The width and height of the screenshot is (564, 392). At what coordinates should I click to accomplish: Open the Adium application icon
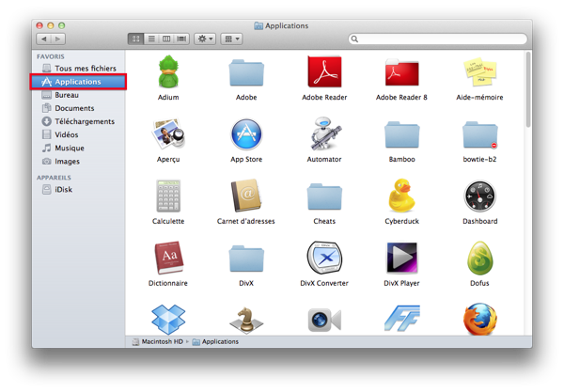(168, 72)
